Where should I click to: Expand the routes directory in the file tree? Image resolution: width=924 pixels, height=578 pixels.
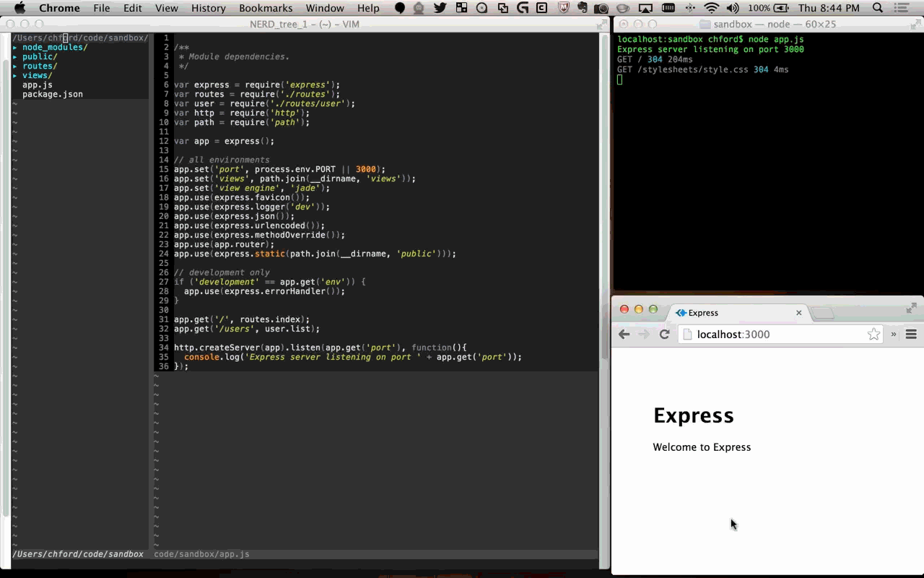tap(39, 66)
